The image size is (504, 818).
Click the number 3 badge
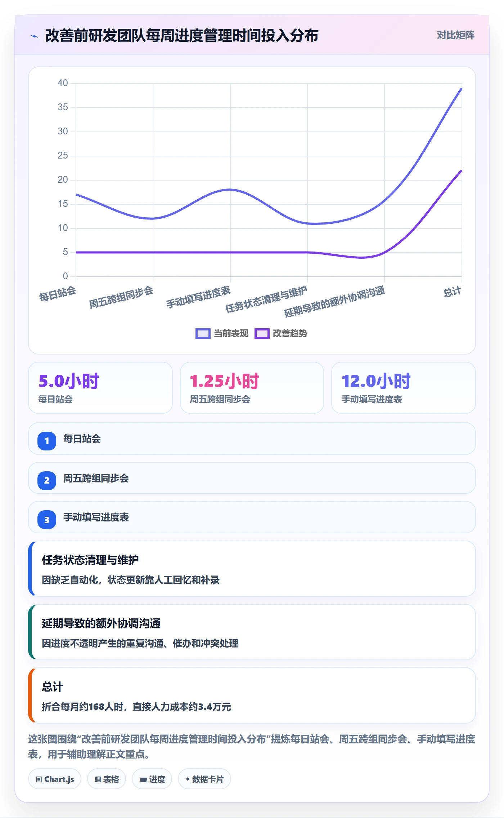point(47,520)
